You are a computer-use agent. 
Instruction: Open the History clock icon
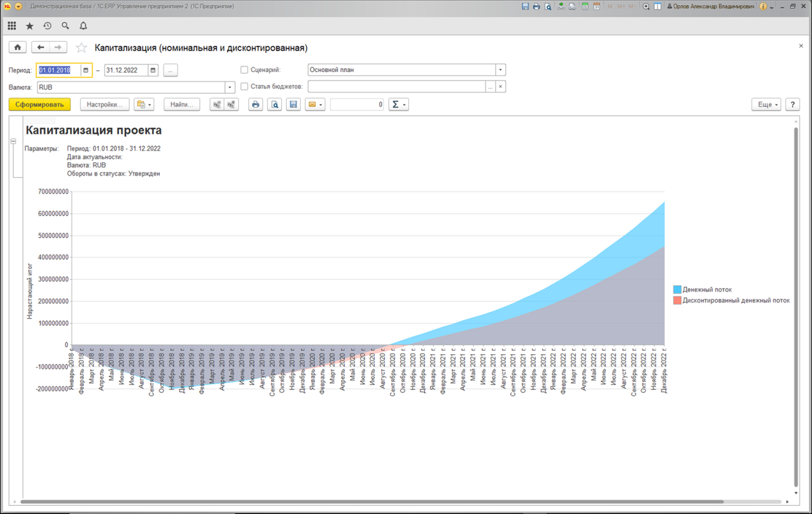click(x=47, y=26)
